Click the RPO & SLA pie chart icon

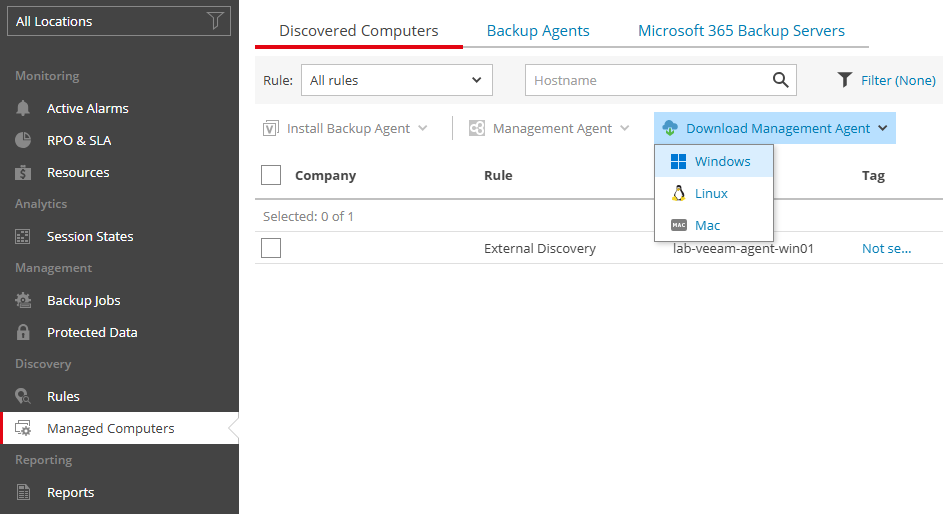tap(23, 140)
